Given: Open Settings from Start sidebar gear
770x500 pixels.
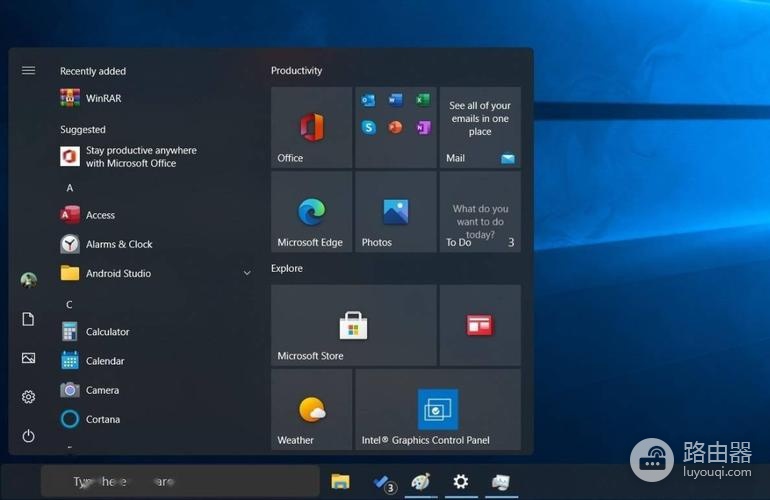Looking at the screenshot, I should tap(28, 397).
